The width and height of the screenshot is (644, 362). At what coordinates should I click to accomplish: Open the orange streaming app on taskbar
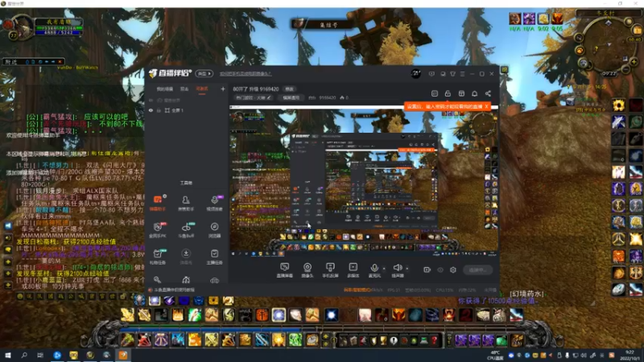123,355
